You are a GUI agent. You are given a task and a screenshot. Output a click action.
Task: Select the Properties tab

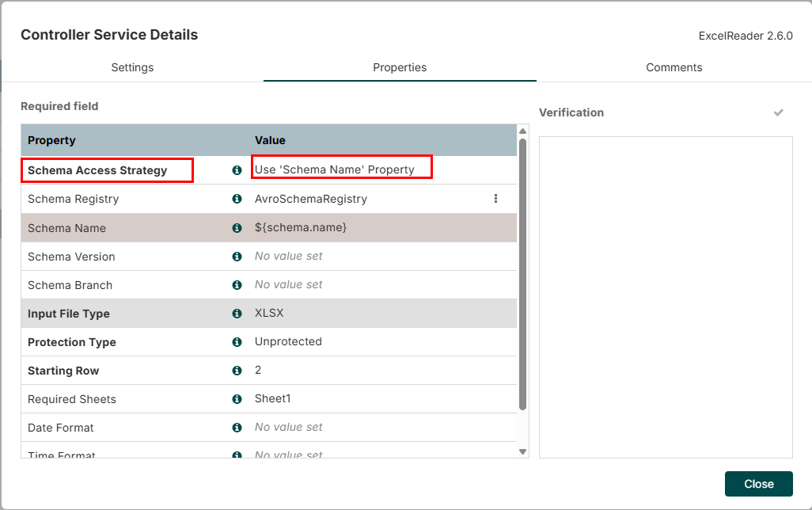click(400, 67)
